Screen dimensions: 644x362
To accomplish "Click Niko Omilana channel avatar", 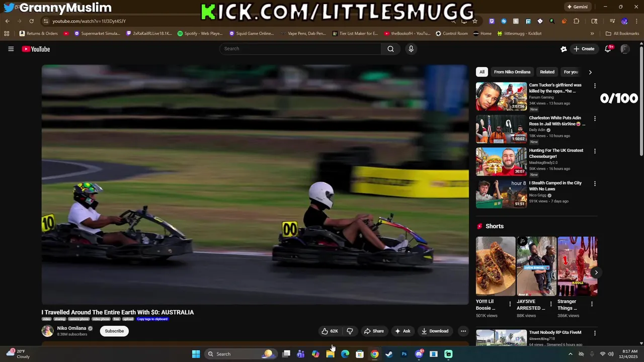I will (47, 331).
